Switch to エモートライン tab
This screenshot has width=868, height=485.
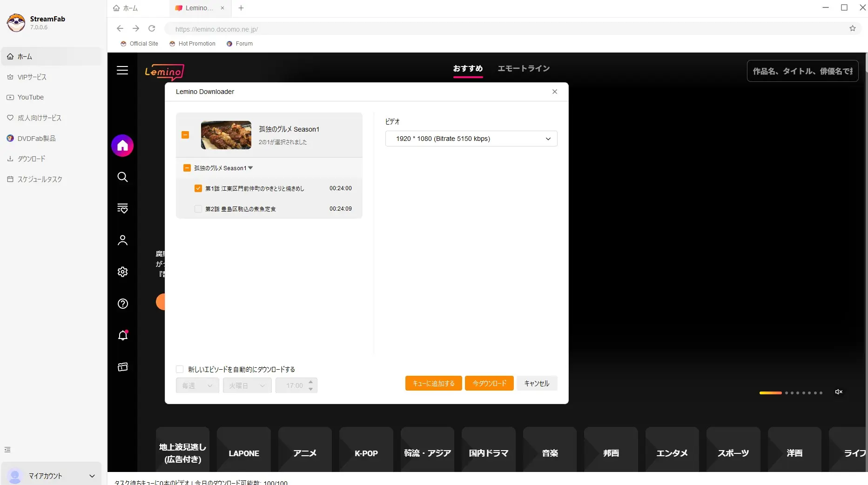(524, 68)
